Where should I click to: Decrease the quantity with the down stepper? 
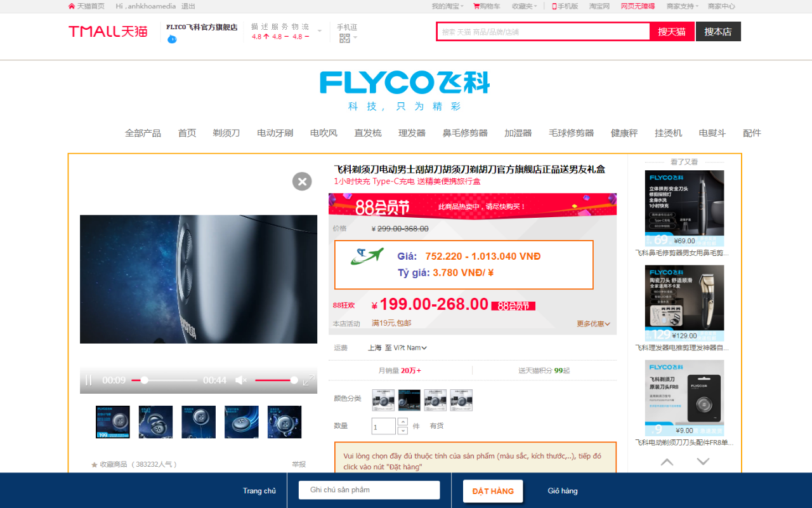click(402, 431)
